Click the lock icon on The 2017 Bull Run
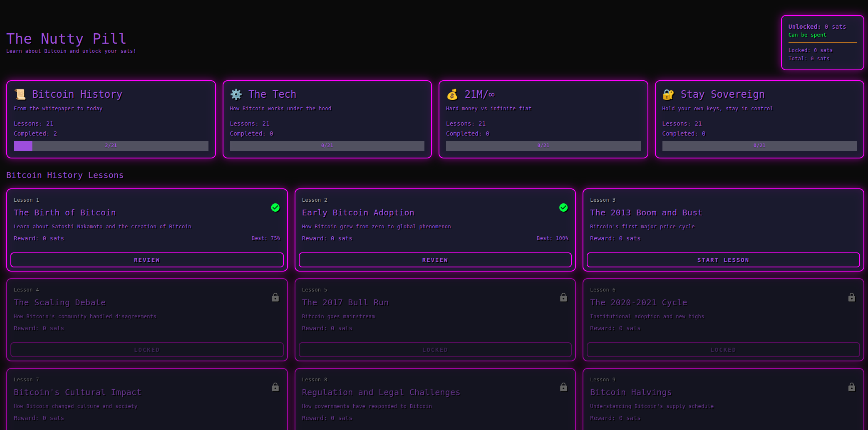 (x=563, y=297)
